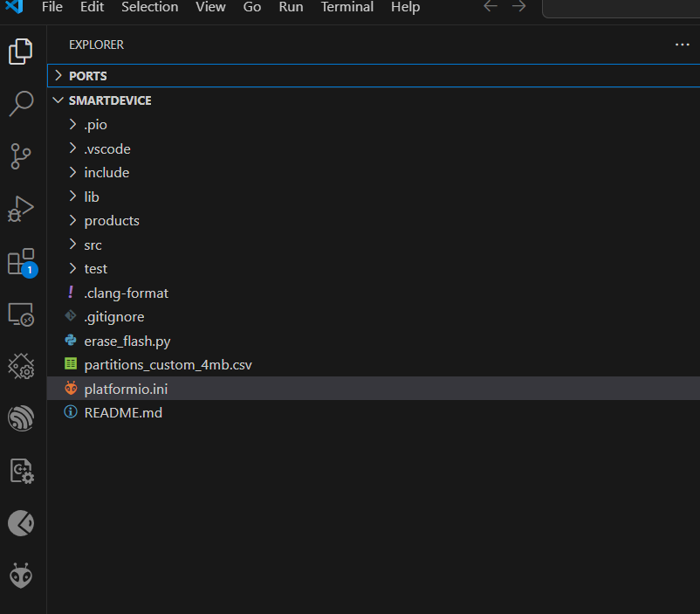Image resolution: width=700 pixels, height=614 pixels.
Task: Click the VS Code logo icon
Action: [14, 6]
